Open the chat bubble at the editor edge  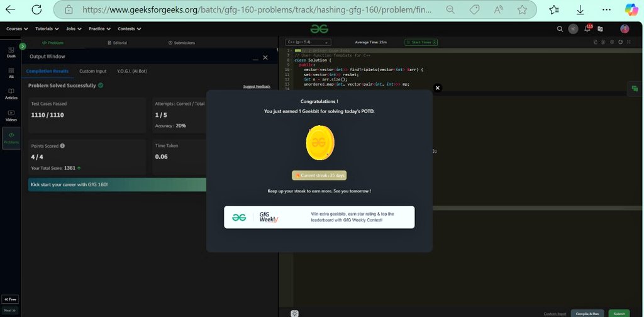tap(635, 89)
